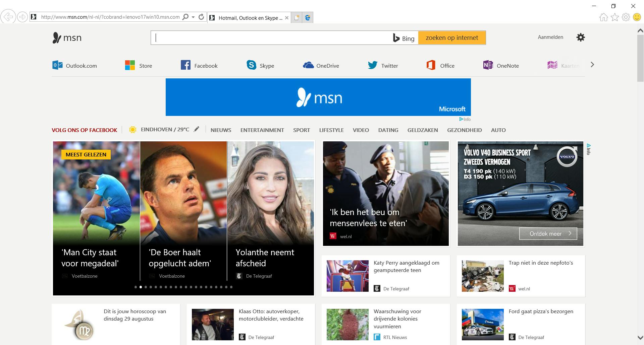Open "Ford gaat pizza's bezorgen" article
The width and height of the screenshot is (644, 345).
point(521,324)
